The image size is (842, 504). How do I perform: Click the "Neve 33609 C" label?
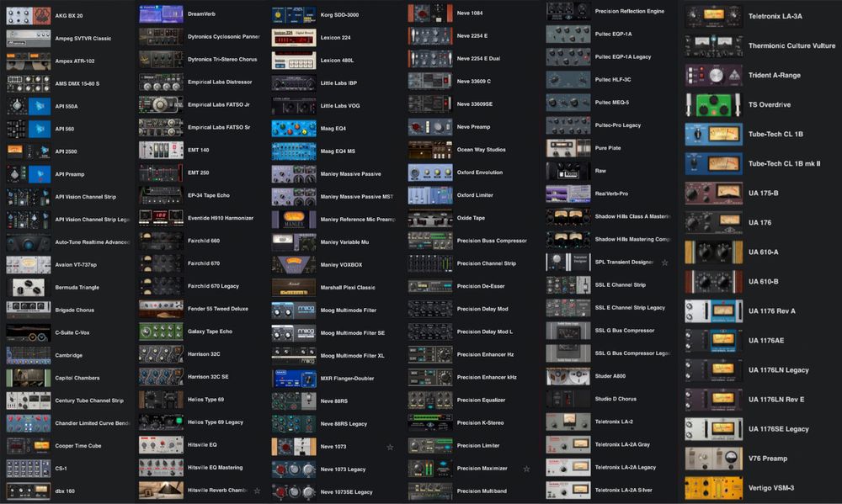click(473, 82)
